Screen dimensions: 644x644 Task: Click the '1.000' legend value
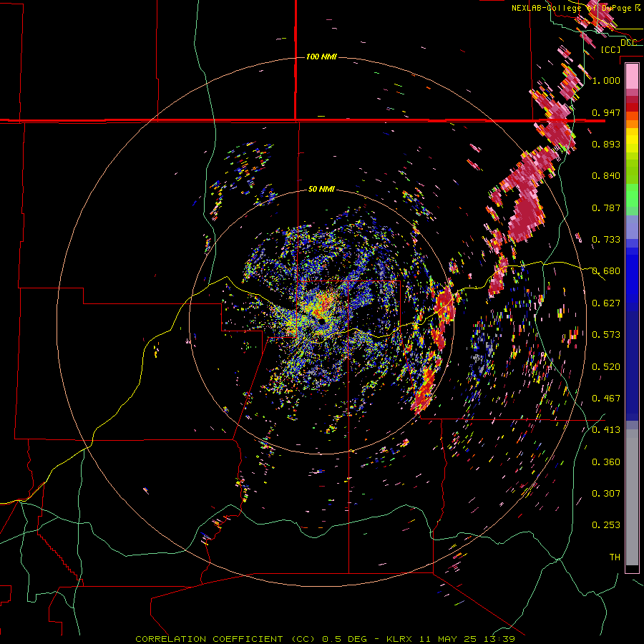606,80
